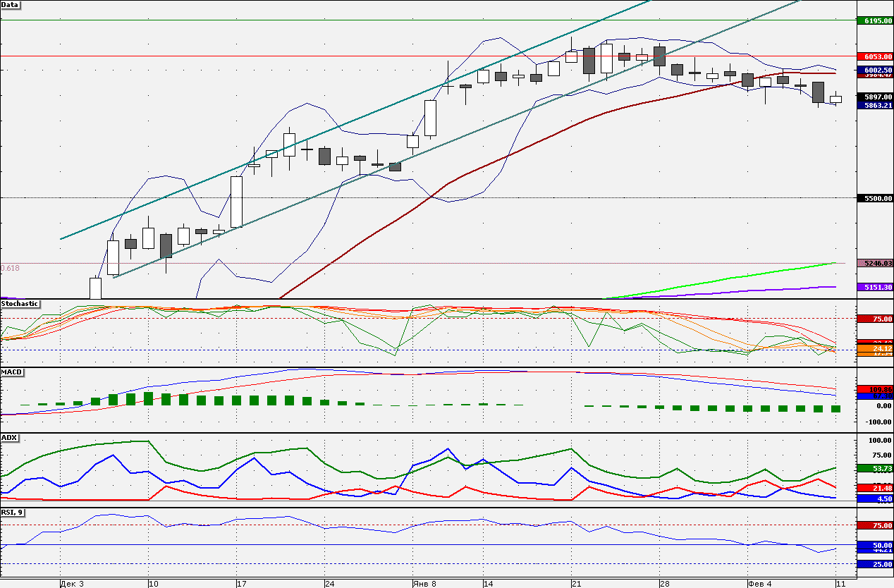The image size is (894, 588).
Task: Select the Stochastic indicator panel label
Action: pyautogui.click(x=20, y=304)
